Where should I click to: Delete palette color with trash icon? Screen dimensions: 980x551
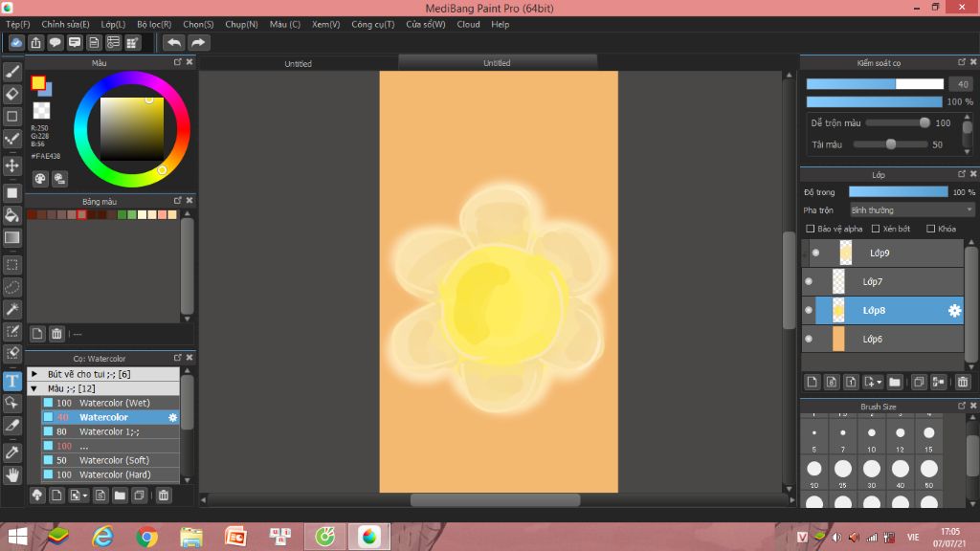click(56, 334)
